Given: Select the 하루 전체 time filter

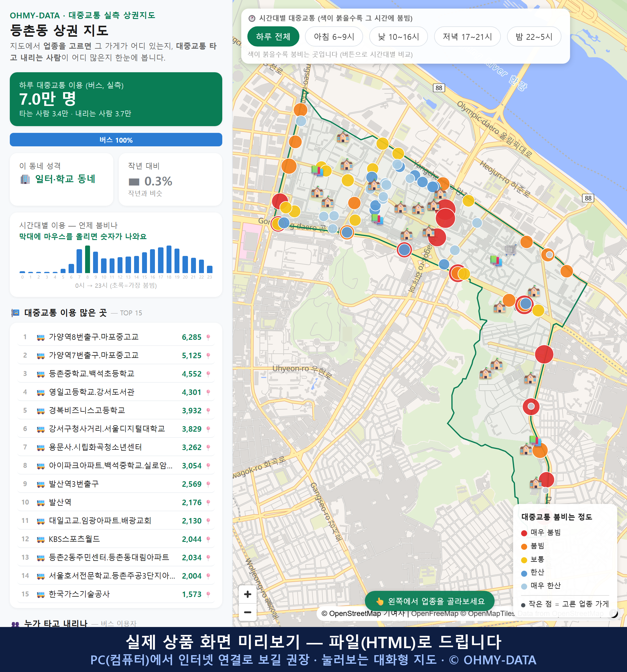Looking at the screenshot, I should click(x=273, y=36).
